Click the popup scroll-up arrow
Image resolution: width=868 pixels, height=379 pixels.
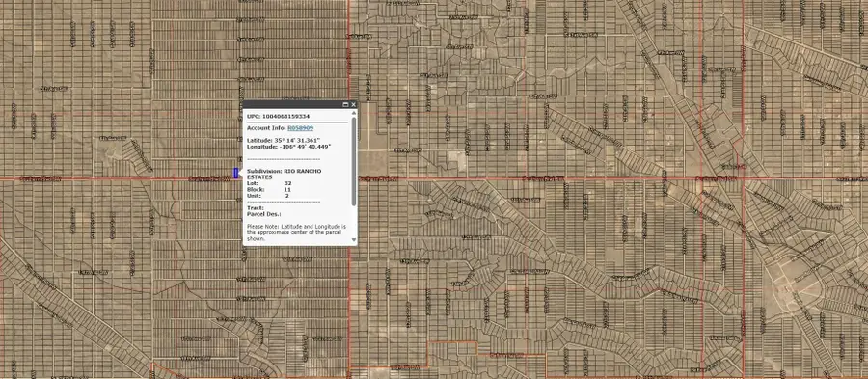(x=354, y=113)
